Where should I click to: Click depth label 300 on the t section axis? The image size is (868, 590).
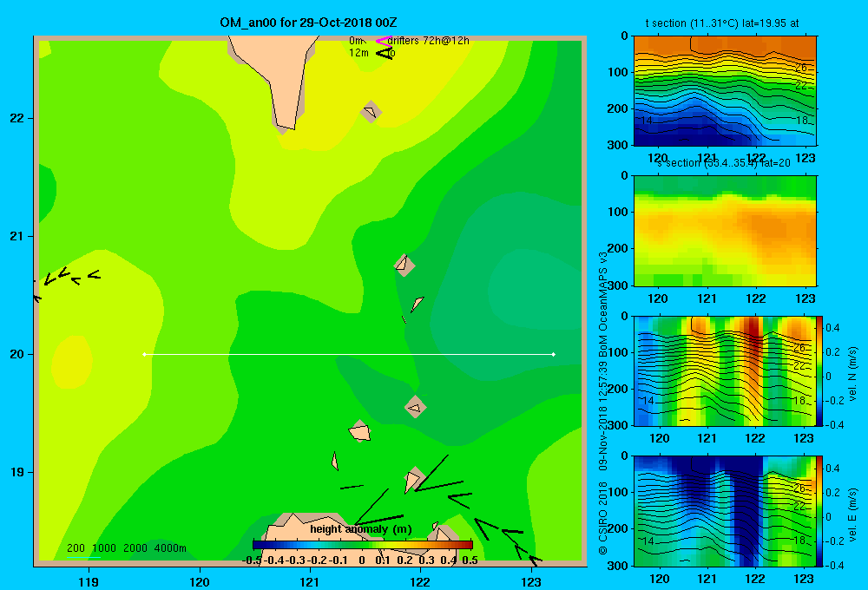pyautogui.click(x=618, y=144)
